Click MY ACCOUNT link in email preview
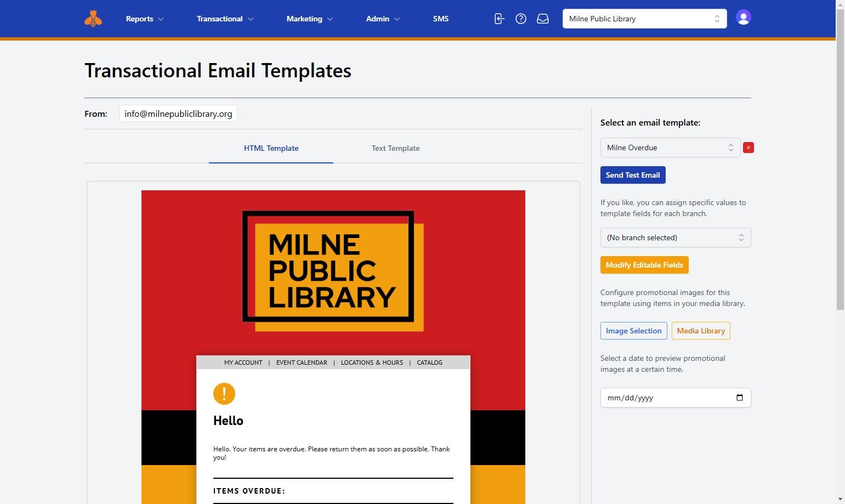845x504 pixels. click(243, 363)
